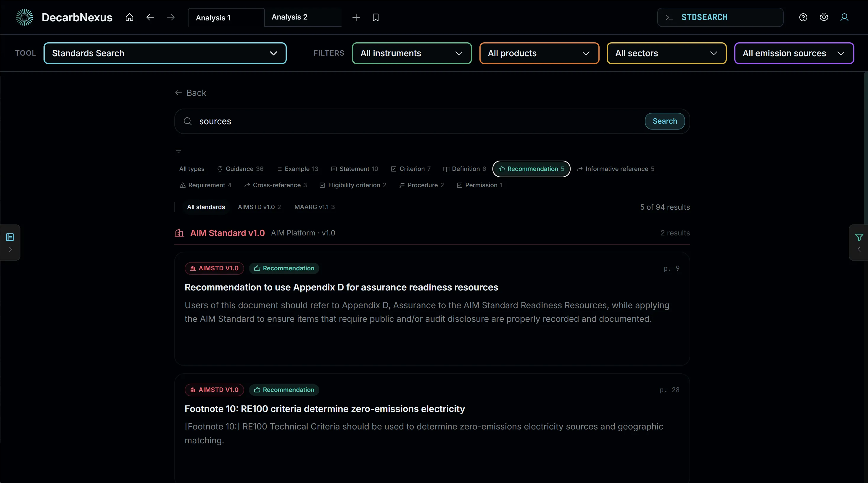Expand the left sidebar chevron

click(x=10, y=249)
